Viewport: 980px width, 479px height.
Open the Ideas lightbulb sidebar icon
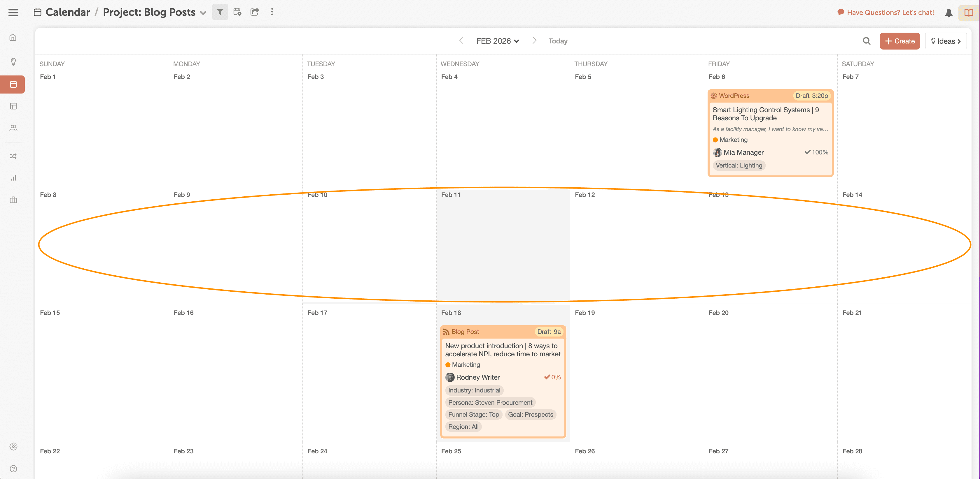point(13,61)
